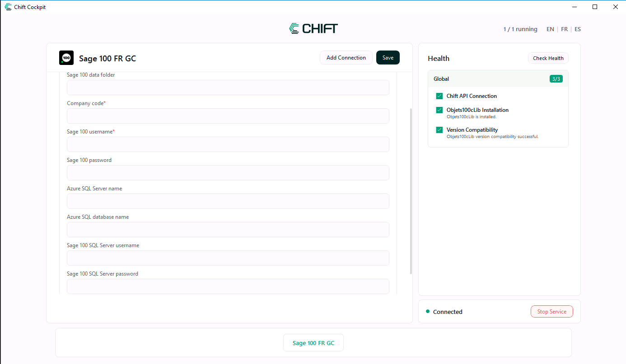Toggle the Objets100cLib Installation checkbox
Screen dimensions: 626x364
pyautogui.click(x=439, y=110)
